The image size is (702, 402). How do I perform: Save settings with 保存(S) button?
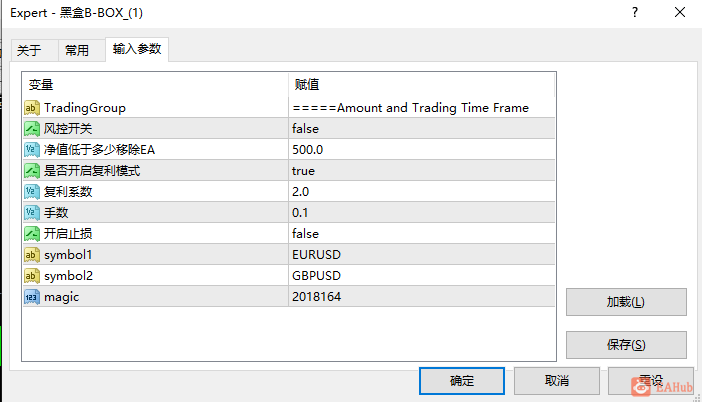coord(626,345)
